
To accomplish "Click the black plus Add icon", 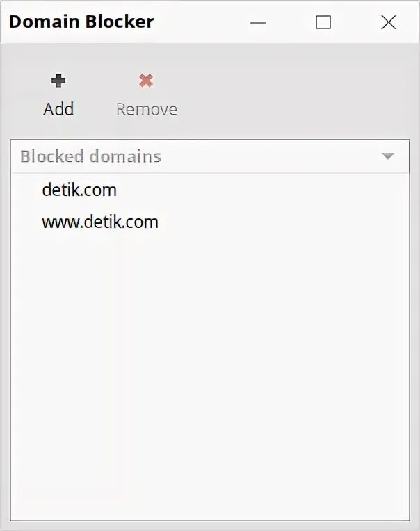I will point(58,81).
